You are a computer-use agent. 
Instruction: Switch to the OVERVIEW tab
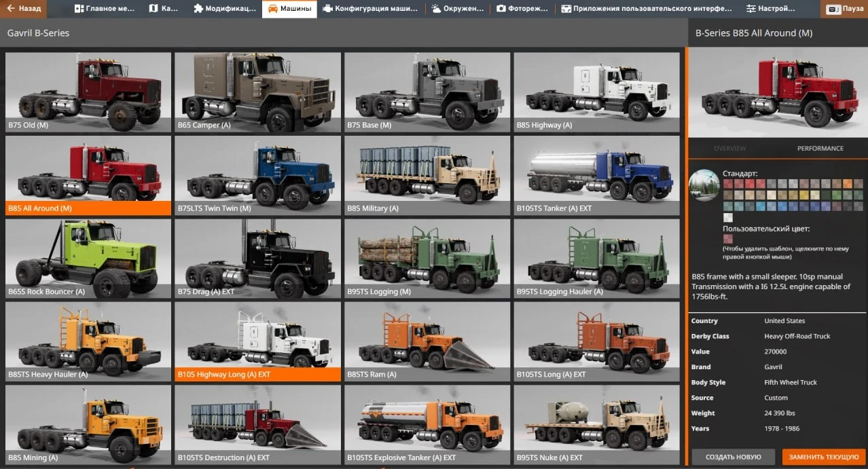tap(729, 148)
